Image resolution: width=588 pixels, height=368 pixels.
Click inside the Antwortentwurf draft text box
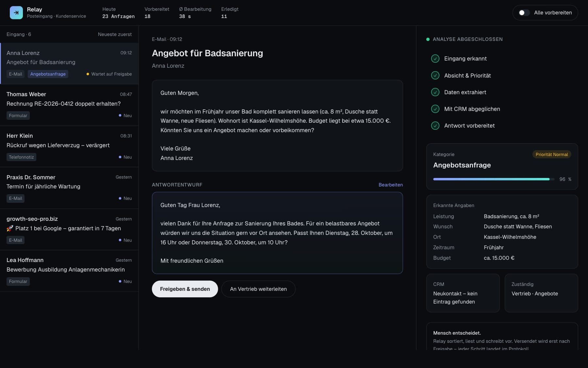point(277,233)
